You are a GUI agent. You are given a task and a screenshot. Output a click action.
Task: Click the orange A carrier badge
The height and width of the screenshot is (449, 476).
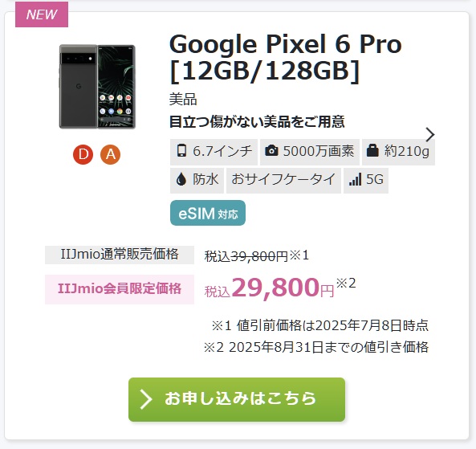(x=110, y=155)
